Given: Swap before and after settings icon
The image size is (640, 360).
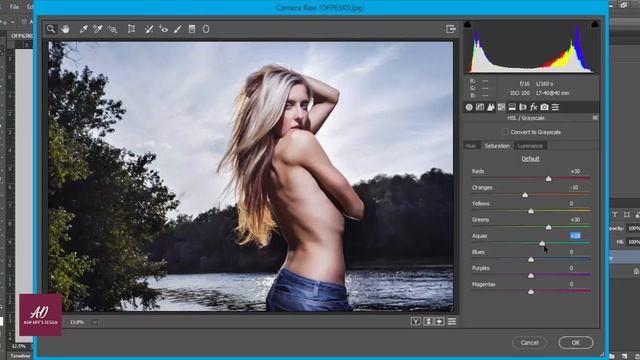Looking at the screenshot, I should tap(428, 321).
